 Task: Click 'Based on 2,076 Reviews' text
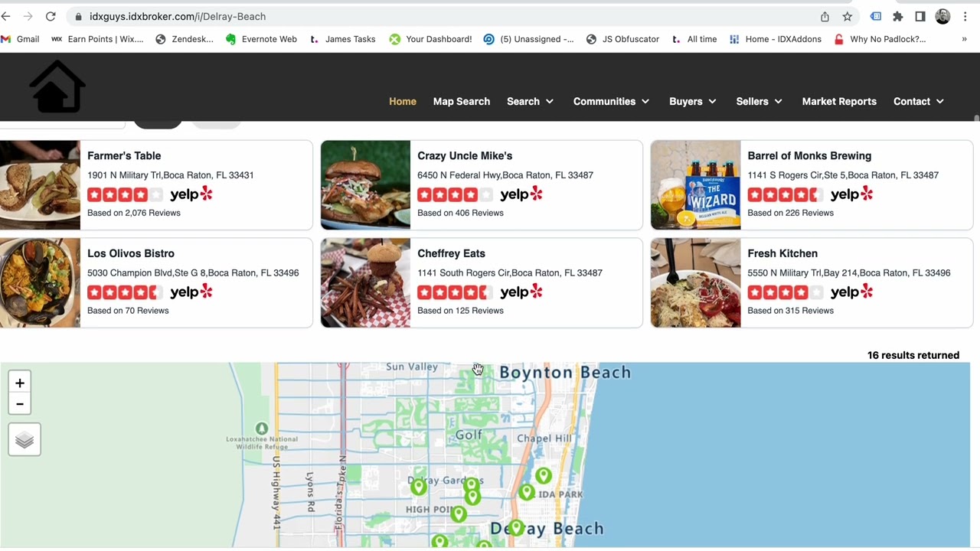pyautogui.click(x=134, y=213)
